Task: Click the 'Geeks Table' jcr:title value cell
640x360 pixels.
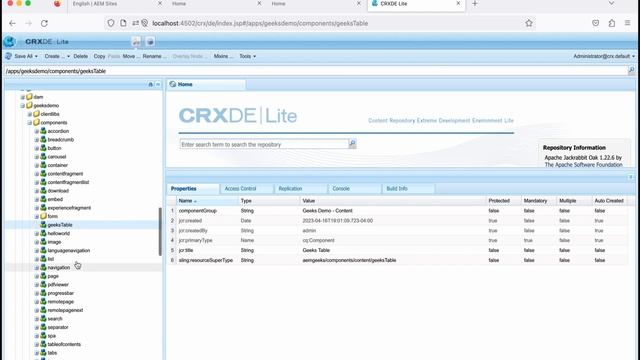Action: [316, 250]
